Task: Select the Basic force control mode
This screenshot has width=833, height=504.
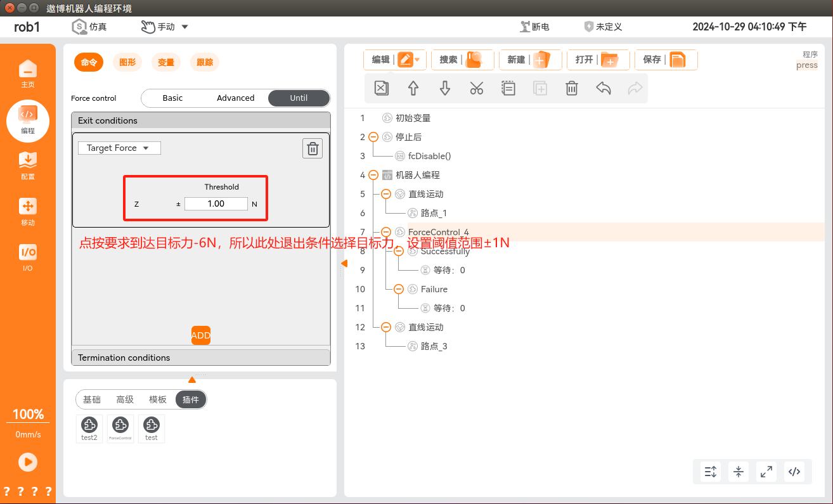Action: tap(172, 98)
